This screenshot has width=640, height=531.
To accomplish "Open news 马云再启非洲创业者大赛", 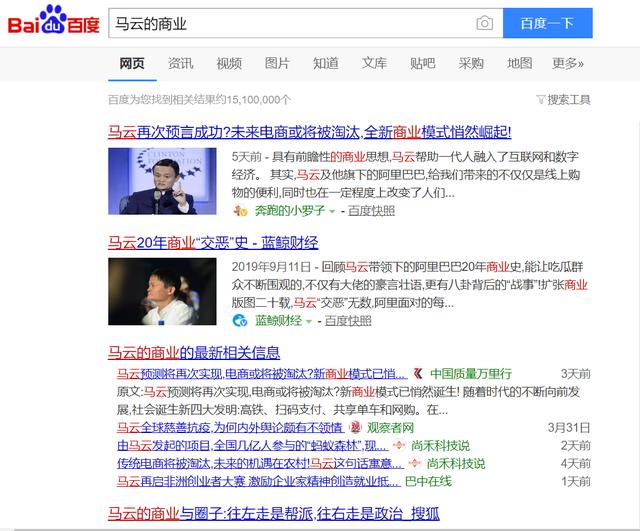I will tap(258, 482).
